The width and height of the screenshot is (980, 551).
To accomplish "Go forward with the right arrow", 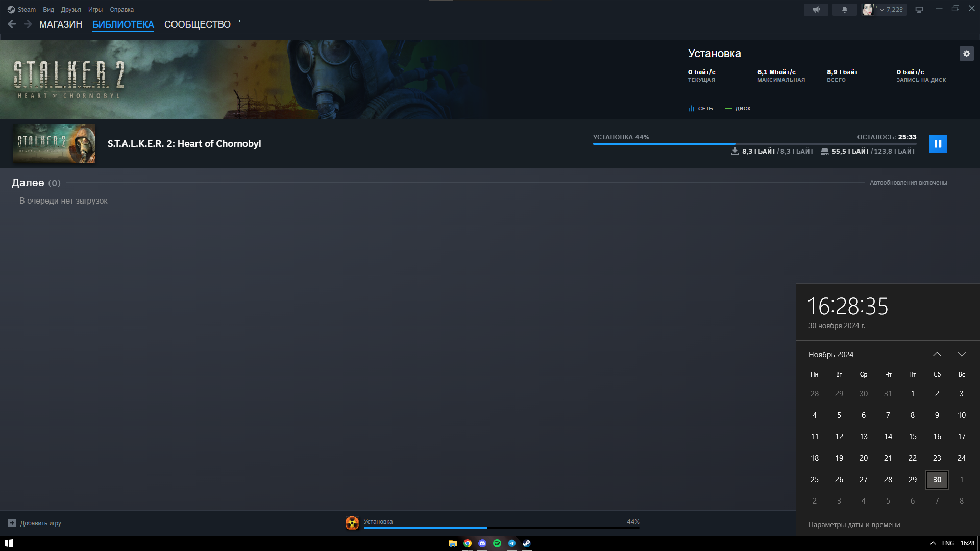I will (28, 24).
